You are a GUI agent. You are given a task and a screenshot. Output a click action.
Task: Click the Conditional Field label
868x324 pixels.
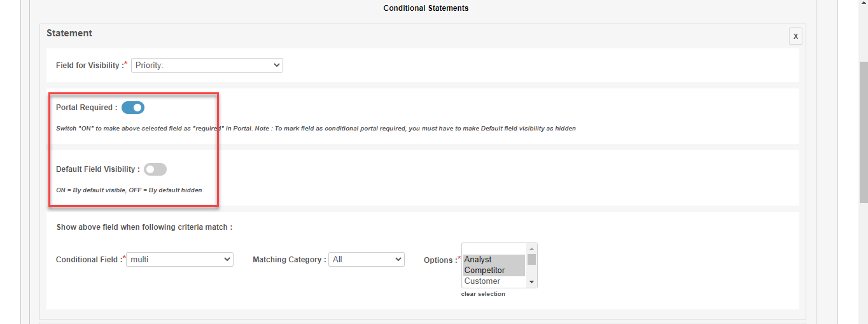tap(87, 260)
